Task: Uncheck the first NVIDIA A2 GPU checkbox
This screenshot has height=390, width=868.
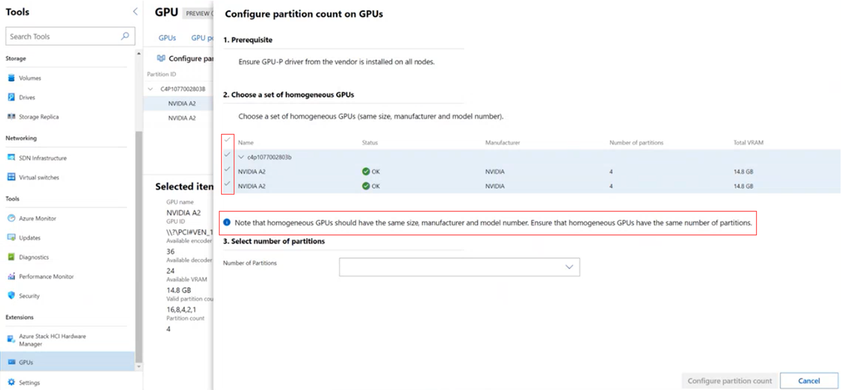Action: 227,170
